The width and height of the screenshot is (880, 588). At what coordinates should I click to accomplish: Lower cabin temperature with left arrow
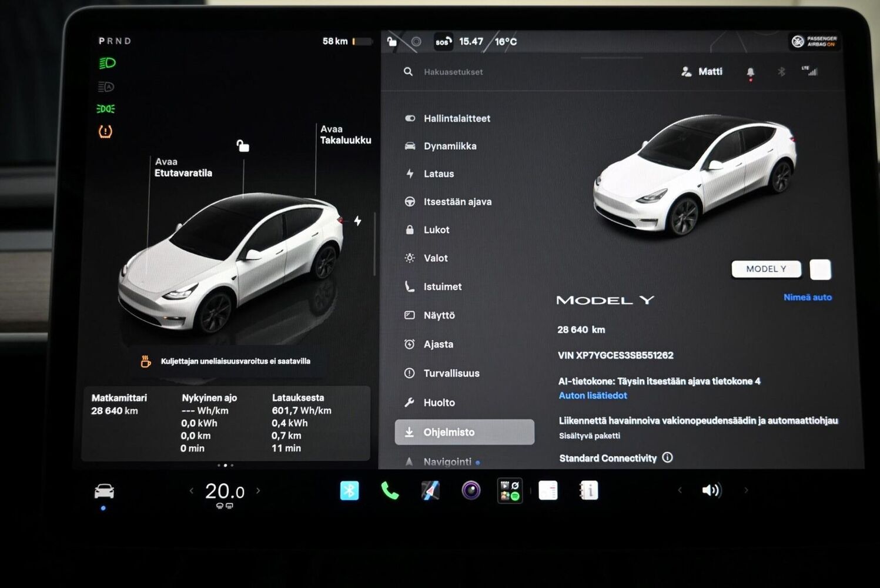click(191, 490)
